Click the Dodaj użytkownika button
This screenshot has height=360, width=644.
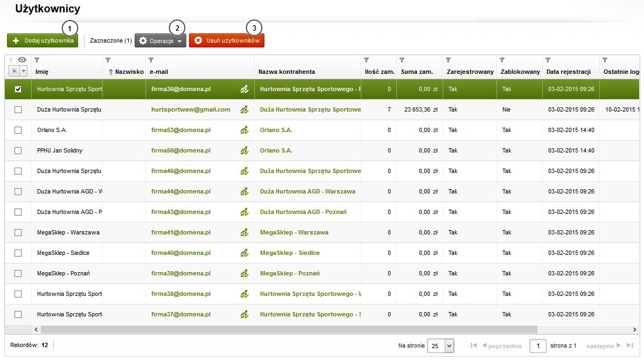click(x=43, y=41)
